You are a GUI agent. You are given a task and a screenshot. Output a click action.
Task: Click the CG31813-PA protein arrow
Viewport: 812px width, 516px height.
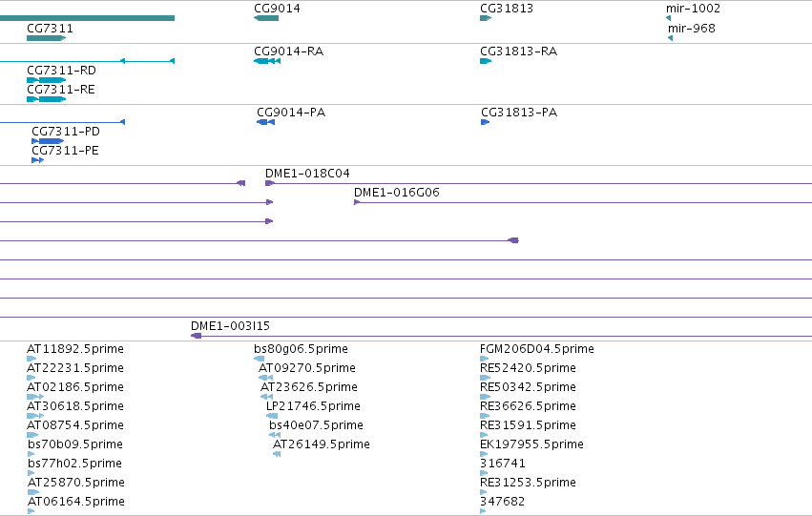[486, 122]
